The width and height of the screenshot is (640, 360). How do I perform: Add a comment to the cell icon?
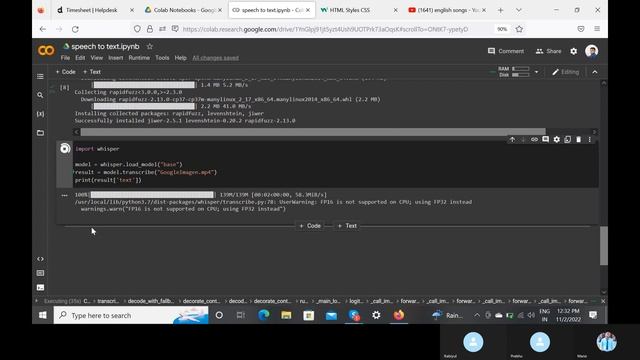click(x=545, y=140)
